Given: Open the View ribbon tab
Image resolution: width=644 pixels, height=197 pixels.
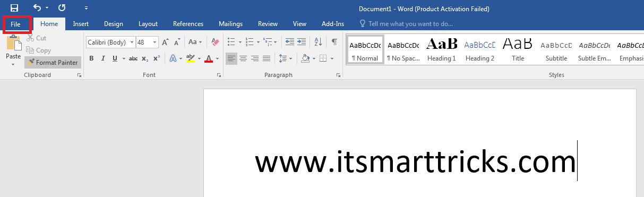Looking at the screenshot, I should (x=299, y=24).
